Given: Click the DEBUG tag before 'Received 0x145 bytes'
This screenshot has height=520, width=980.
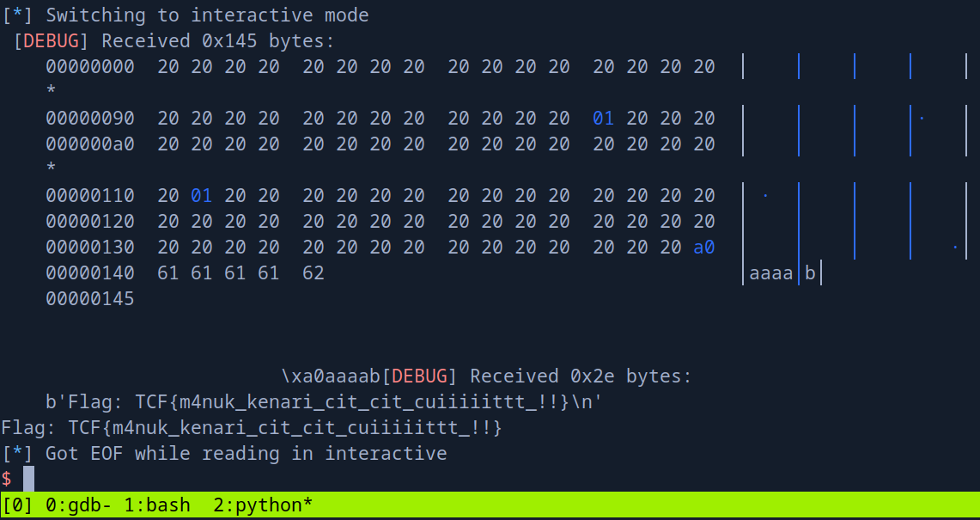Looking at the screenshot, I should coord(56,41).
